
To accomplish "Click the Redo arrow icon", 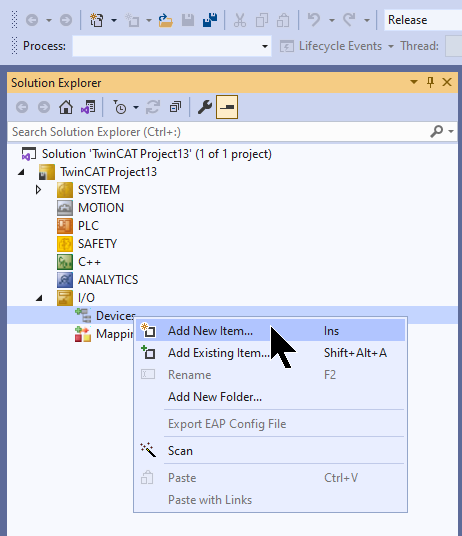I will (350, 19).
